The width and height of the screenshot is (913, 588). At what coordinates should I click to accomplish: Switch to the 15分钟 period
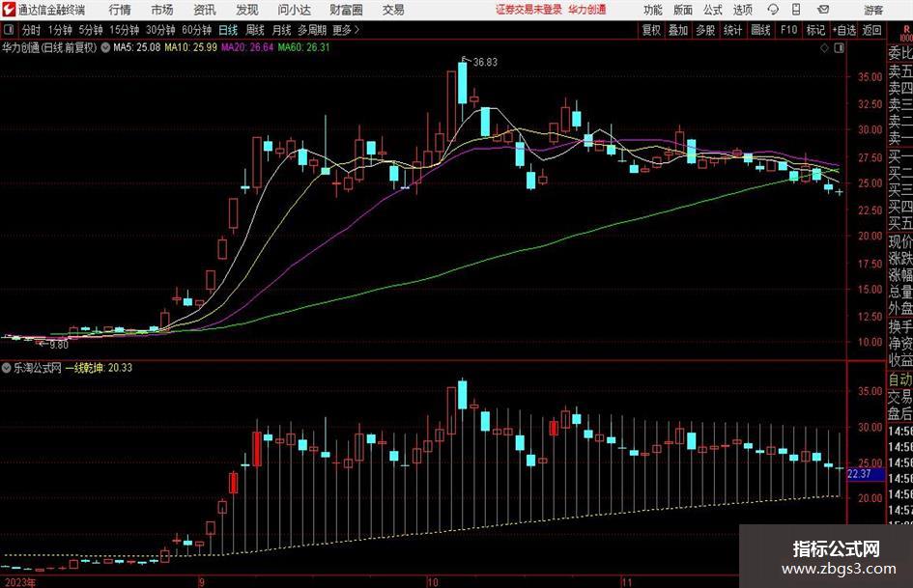(124, 30)
